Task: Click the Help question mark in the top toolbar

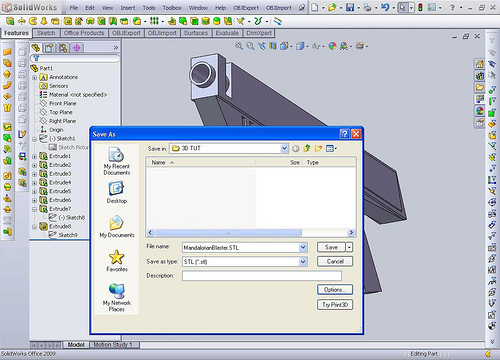Action: click(x=452, y=7)
